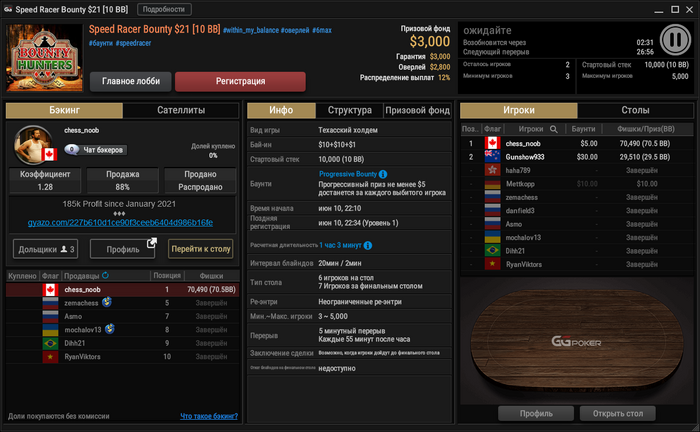Viewport: 700px width, 432px height.
Task: Click the #6max hashtag
Action: coord(322,30)
